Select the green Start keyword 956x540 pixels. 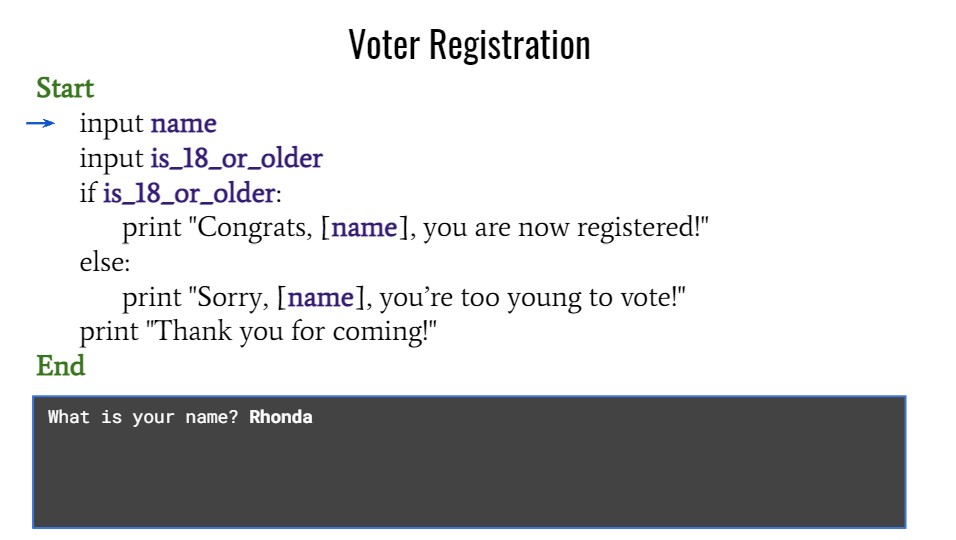click(65, 89)
